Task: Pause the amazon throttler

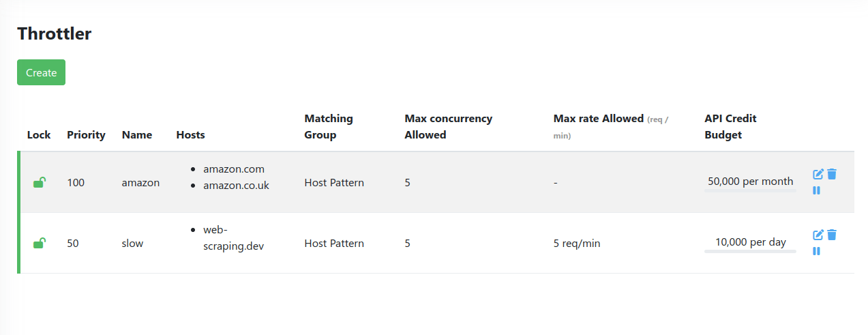Action: pos(816,190)
